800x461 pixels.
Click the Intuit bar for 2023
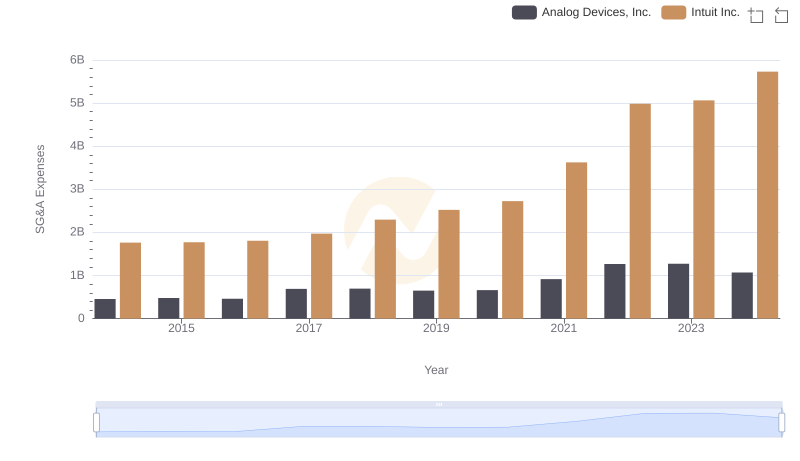[704, 209]
